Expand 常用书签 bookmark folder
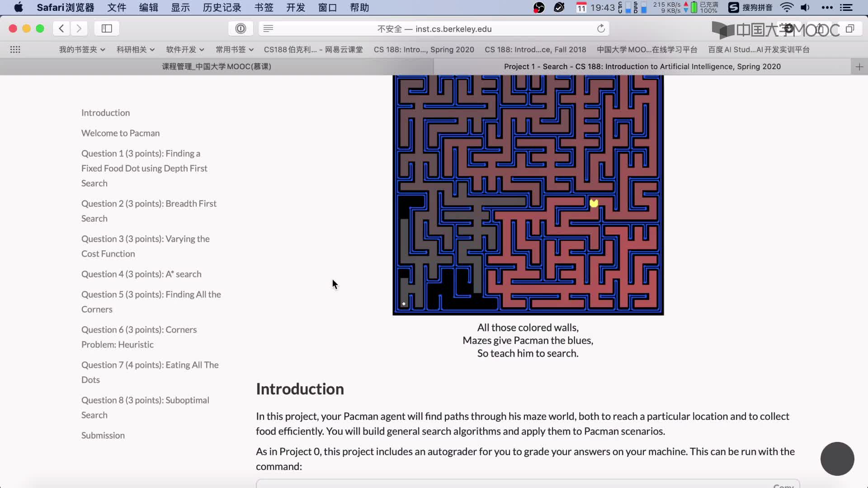This screenshot has height=488, width=868. 234,50
